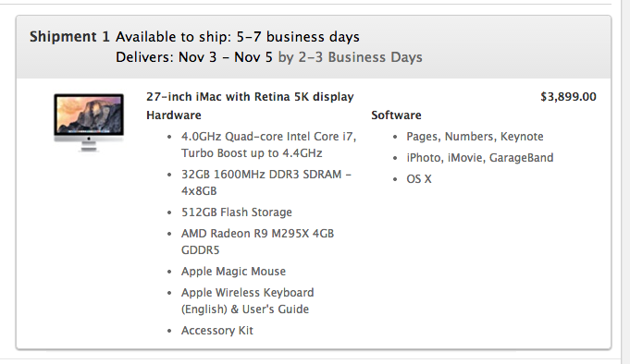This screenshot has width=630, height=364.
Task: Click the Software section heading
Action: click(x=396, y=115)
